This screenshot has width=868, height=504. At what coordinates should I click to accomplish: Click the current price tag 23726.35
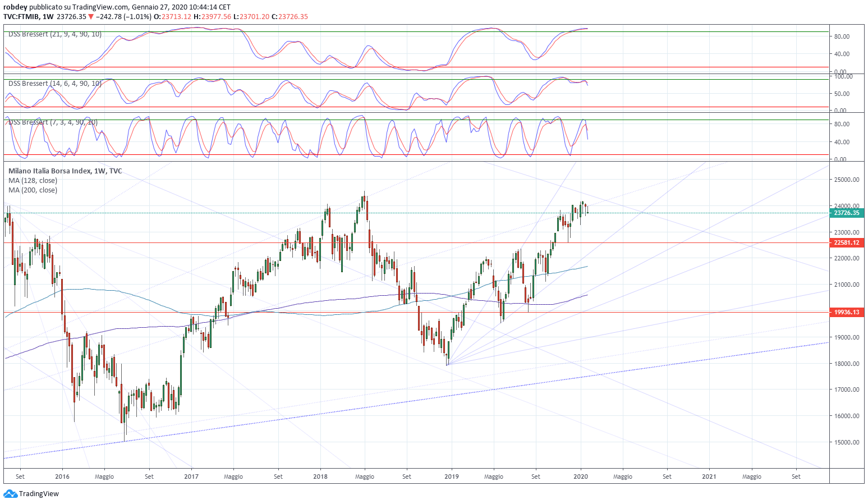(x=846, y=213)
